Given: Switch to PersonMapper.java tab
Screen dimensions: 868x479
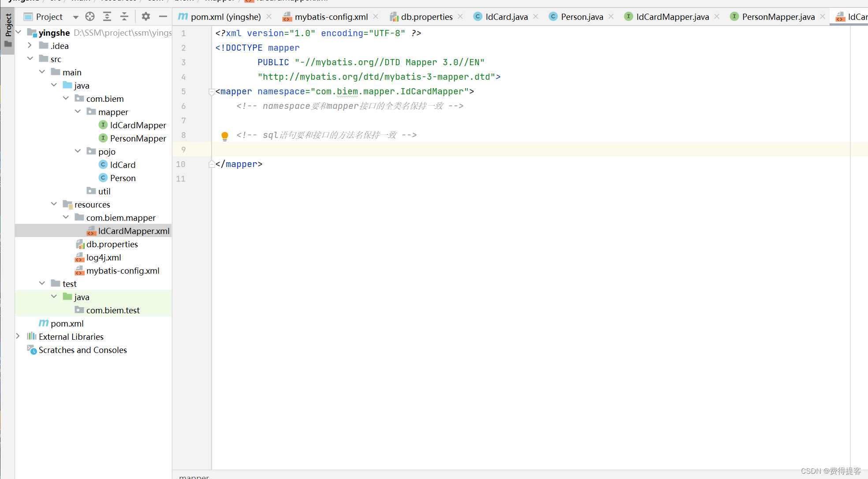Looking at the screenshot, I should (778, 17).
